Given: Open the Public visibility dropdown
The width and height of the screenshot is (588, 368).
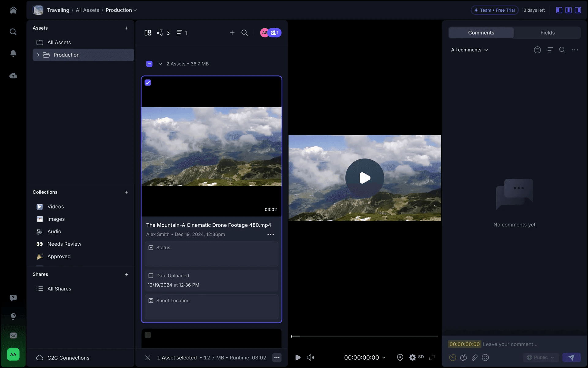Looking at the screenshot, I should click(x=541, y=357).
